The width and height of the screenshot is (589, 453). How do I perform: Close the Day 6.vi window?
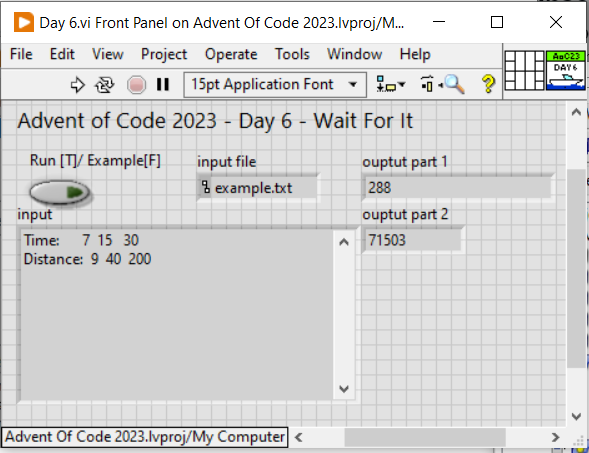556,22
